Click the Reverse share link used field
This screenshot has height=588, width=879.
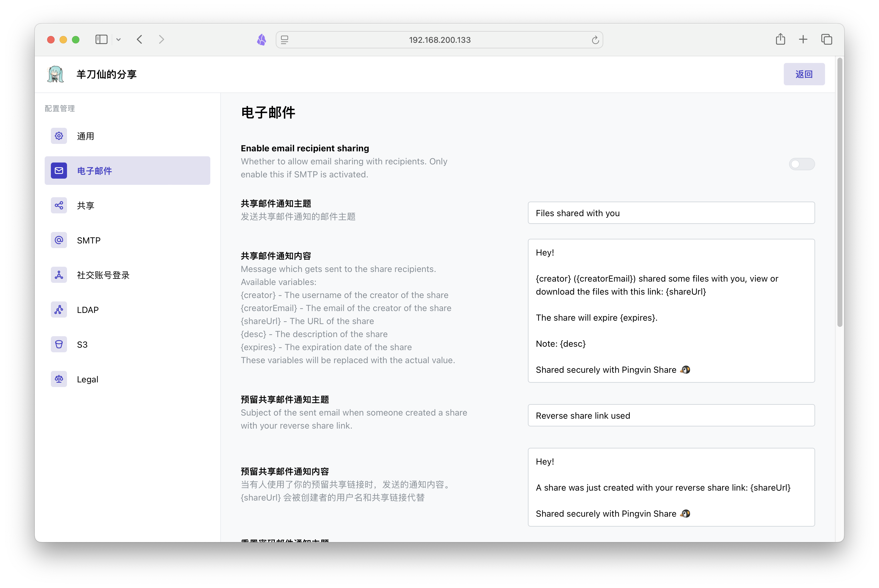[x=671, y=416]
